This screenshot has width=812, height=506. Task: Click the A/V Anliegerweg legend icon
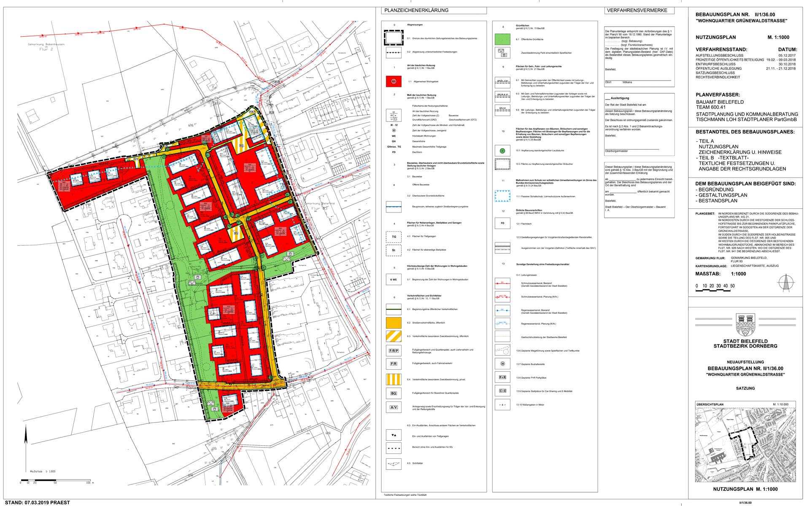pos(394,407)
